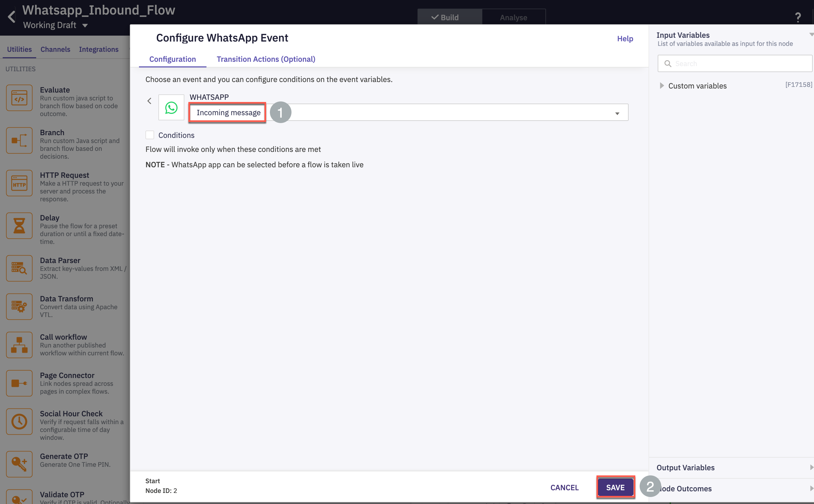Toggle the Conditions filter on
Viewport: 814px width, 504px height.
coord(150,134)
